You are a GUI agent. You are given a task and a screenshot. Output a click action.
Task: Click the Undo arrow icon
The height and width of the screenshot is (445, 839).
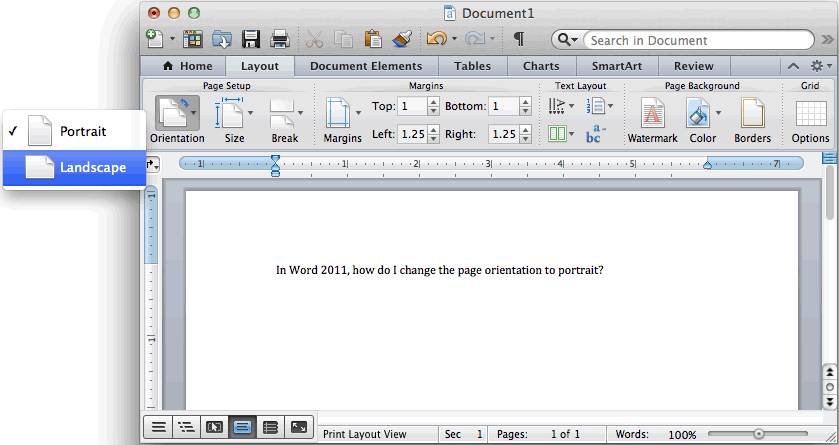pos(437,39)
